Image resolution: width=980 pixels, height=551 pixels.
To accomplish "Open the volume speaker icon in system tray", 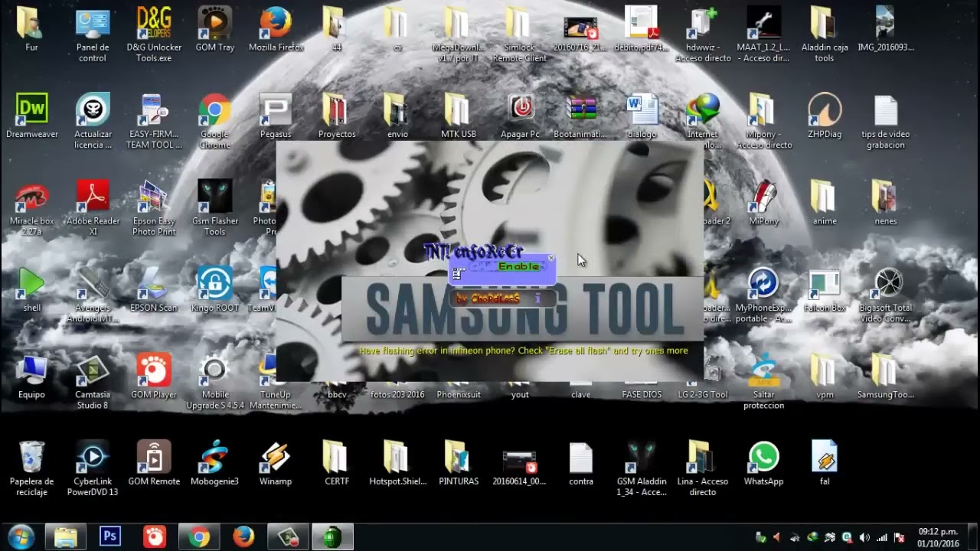I will click(x=864, y=537).
